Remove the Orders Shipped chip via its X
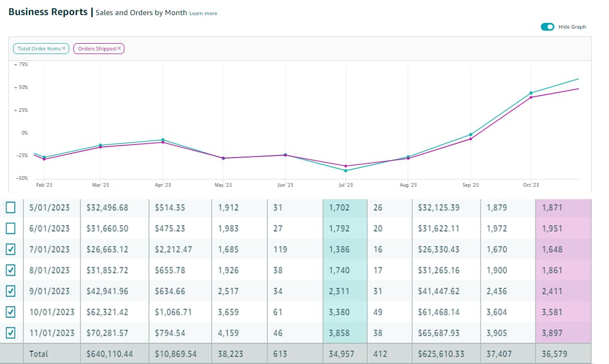 tap(119, 48)
